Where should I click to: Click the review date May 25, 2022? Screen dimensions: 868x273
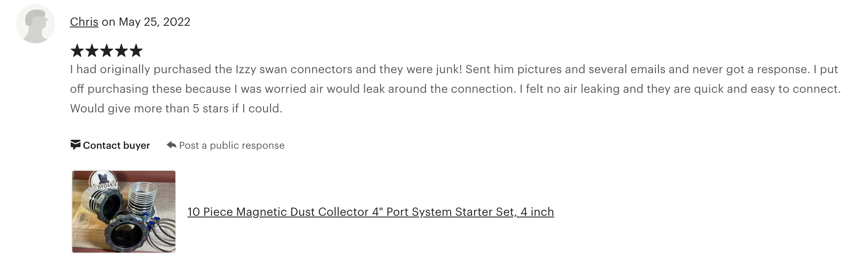pyautogui.click(x=154, y=22)
